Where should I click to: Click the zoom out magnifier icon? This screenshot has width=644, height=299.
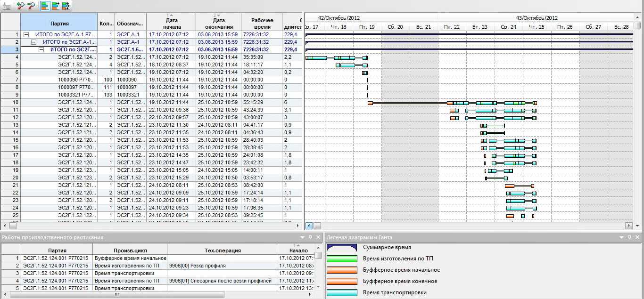pyautogui.click(x=31, y=6)
